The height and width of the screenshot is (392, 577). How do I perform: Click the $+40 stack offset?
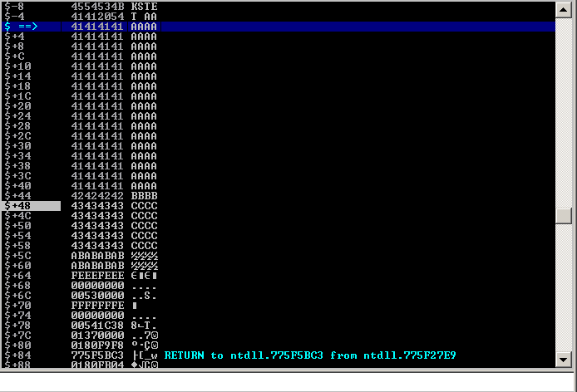(18, 186)
